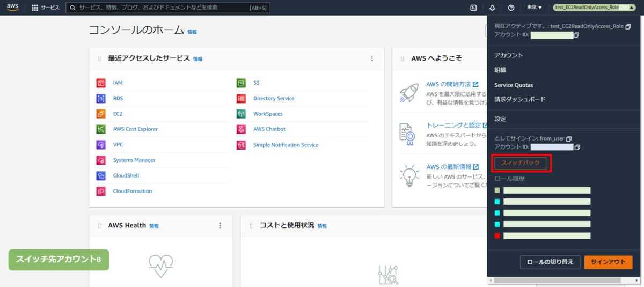The height and width of the screenshot is (287, 644).
Task: Expand the 東京 region selector
Action: [534, 8]
